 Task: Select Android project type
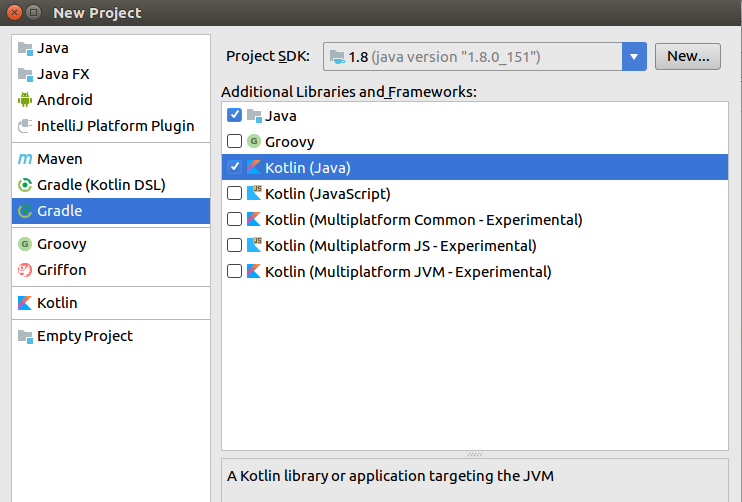pos(111,100)
